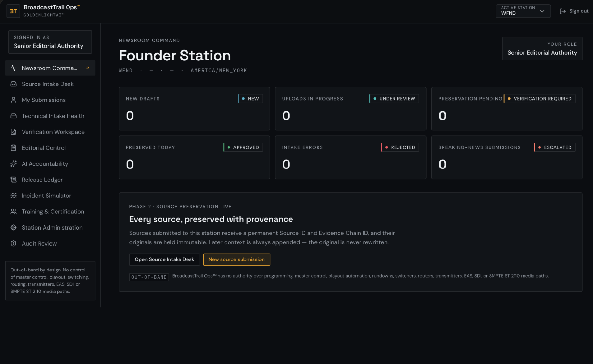The height and width of the screenshot is (364, 593).
Task: Click the arrow icon beside Newsroom Command
Action: pyautogui.click(x=88, y=68)
